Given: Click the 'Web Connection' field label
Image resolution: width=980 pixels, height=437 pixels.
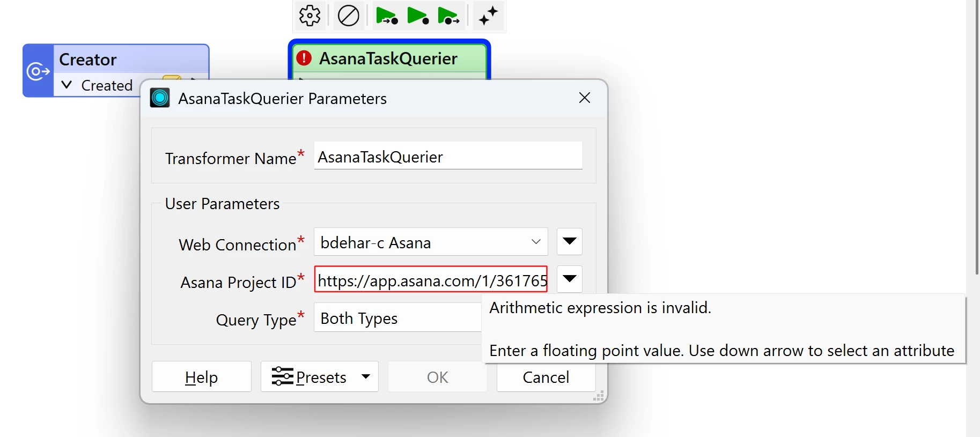Looking at the screenshot, I should [x=238, y=245].
